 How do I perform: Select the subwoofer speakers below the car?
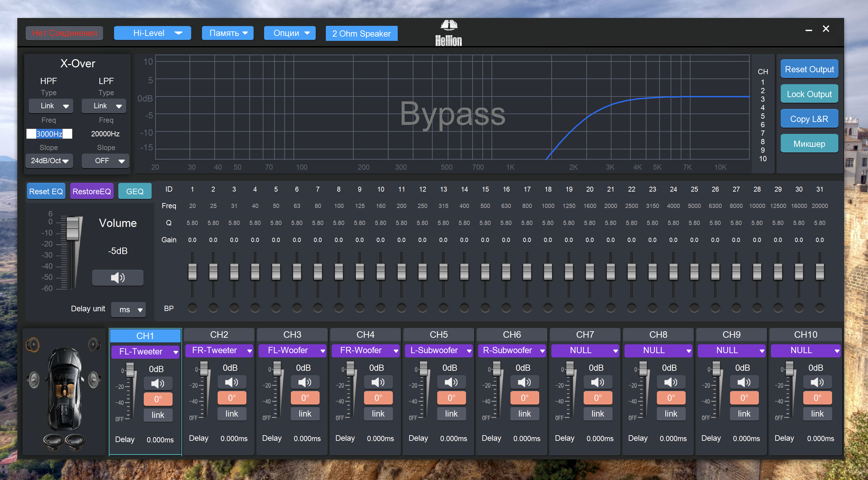tap(64, 440)
